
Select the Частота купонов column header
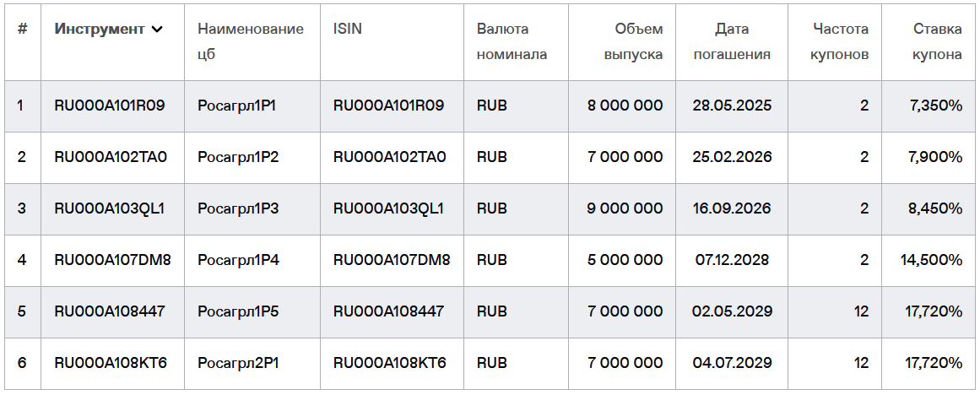coord(839,42)
